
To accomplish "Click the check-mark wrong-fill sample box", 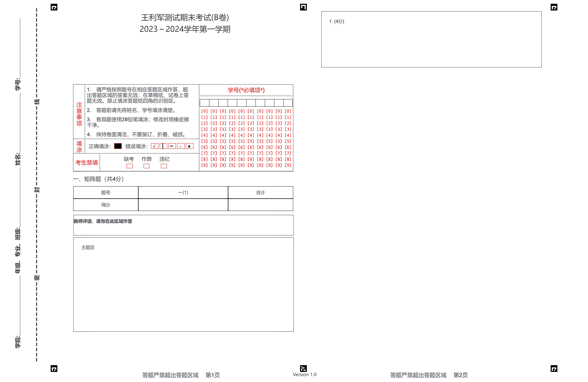I will pos(155,146).
